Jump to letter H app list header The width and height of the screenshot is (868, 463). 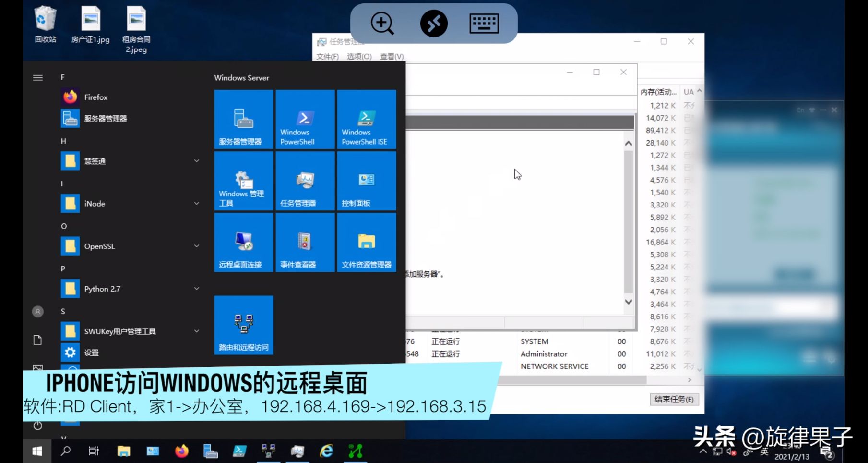click(63, 141)
